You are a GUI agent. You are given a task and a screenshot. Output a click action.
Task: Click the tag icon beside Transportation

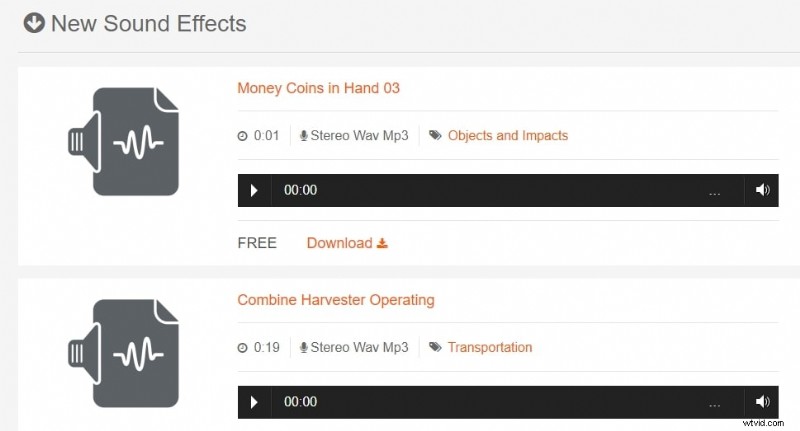[435, 348]
